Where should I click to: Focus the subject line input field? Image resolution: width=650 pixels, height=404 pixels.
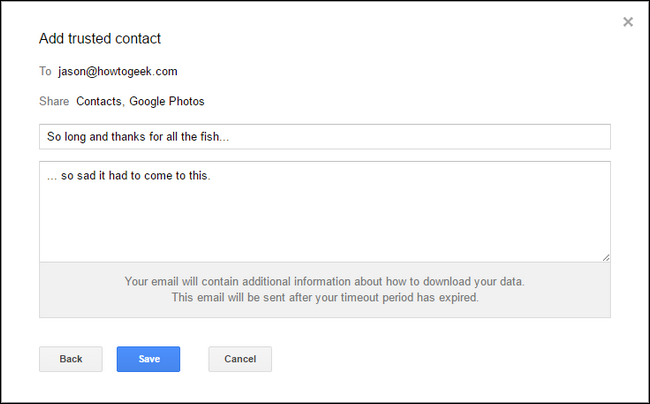325,137
